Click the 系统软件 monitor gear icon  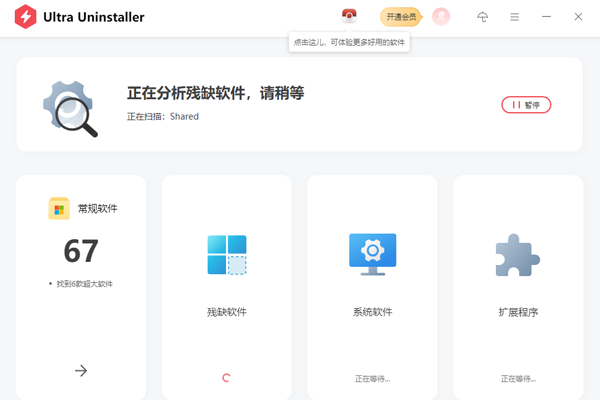tap(373, 255)
